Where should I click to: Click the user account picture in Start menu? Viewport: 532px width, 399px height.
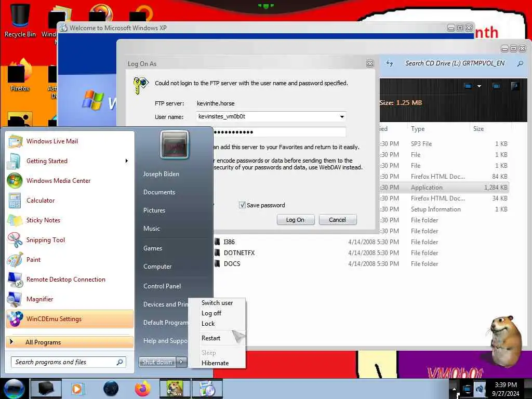click(x=175, y=145)
